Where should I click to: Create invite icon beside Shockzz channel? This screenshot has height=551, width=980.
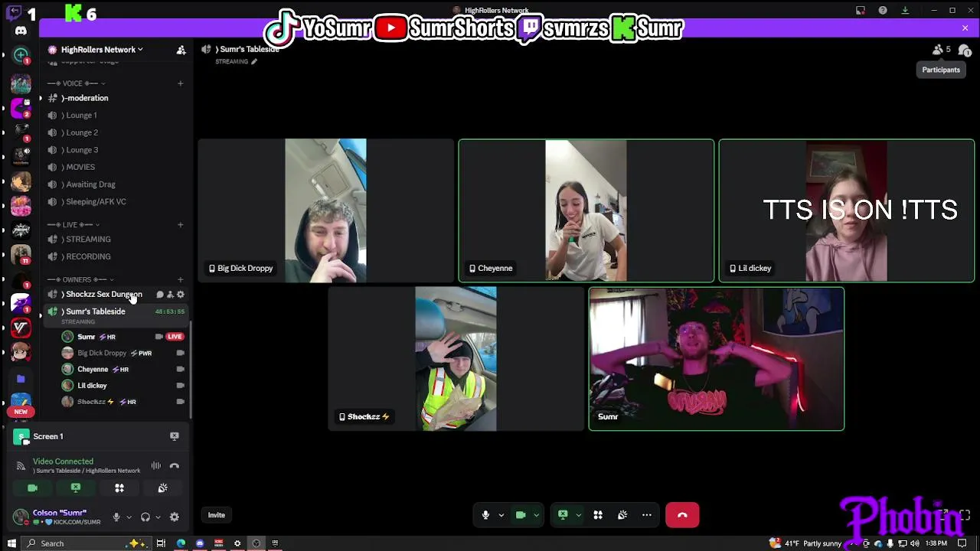coord(170,295)
